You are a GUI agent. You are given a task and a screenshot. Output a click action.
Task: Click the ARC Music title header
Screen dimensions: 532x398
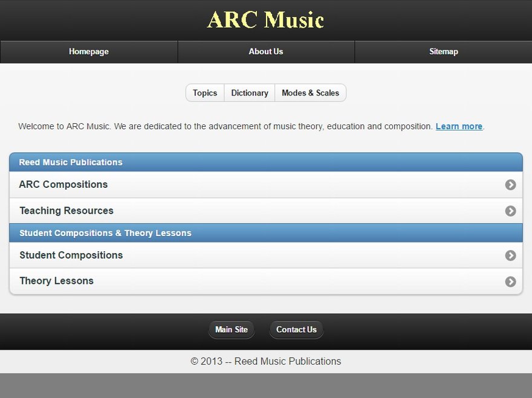265,20
